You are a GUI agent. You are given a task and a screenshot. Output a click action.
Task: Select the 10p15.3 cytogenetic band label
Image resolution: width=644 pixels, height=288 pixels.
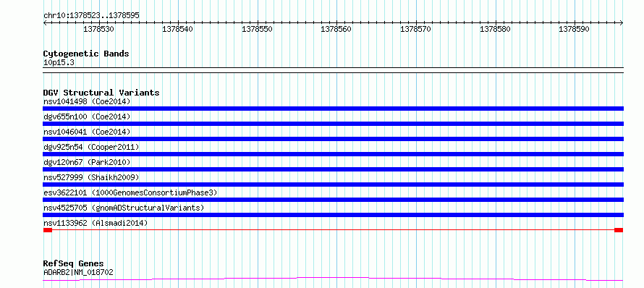tap(59, 63)
